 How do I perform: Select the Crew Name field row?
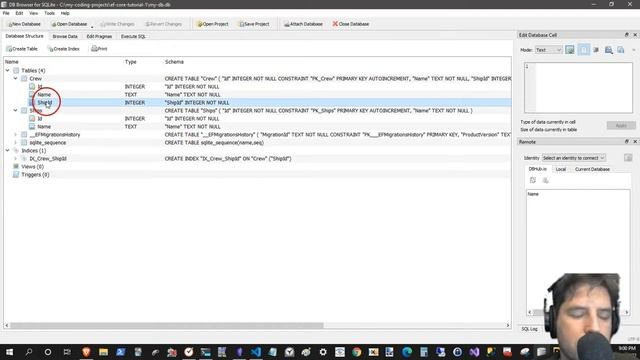[258, 94]
